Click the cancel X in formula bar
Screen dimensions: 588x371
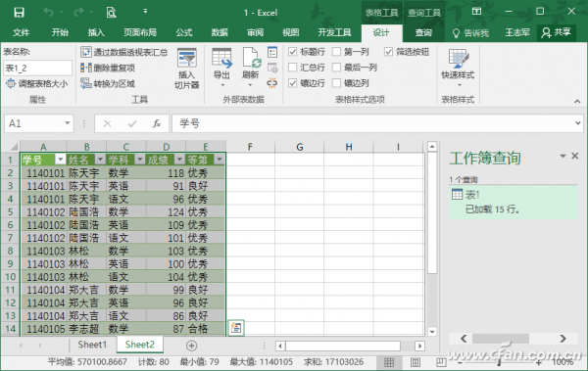point(107,123)
